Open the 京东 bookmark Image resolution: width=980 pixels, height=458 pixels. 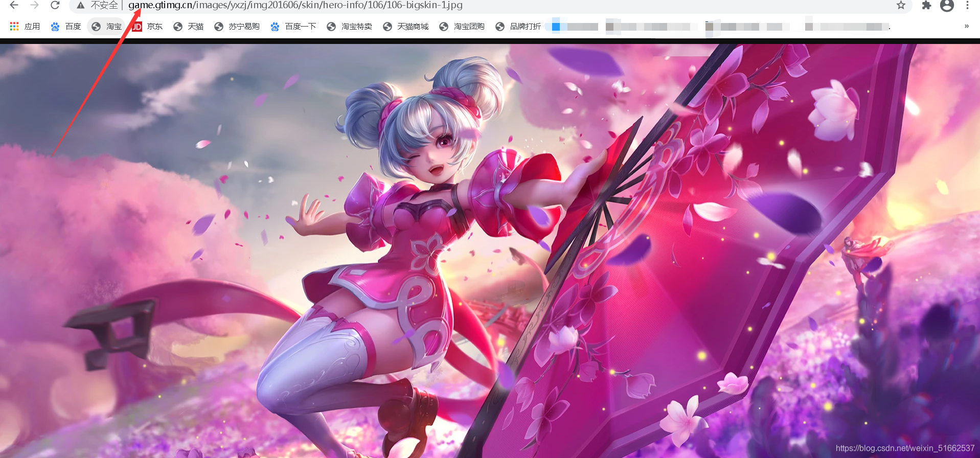tap(147, 26)
